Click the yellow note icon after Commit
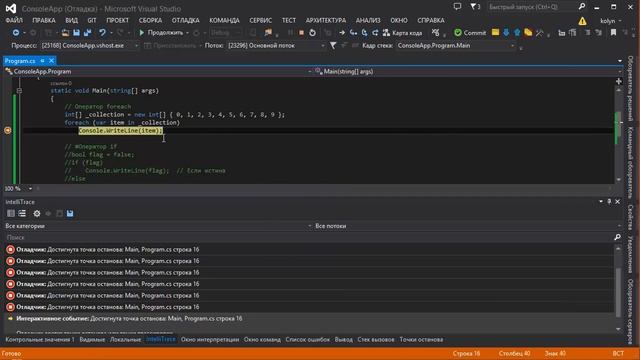Image resolution: width=640 pixels, height=360 pixels. click(x=495, y=32)
